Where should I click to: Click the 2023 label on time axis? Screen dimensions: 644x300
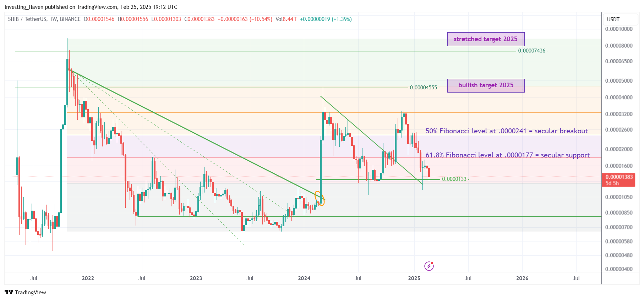click(x=196, y=278)
